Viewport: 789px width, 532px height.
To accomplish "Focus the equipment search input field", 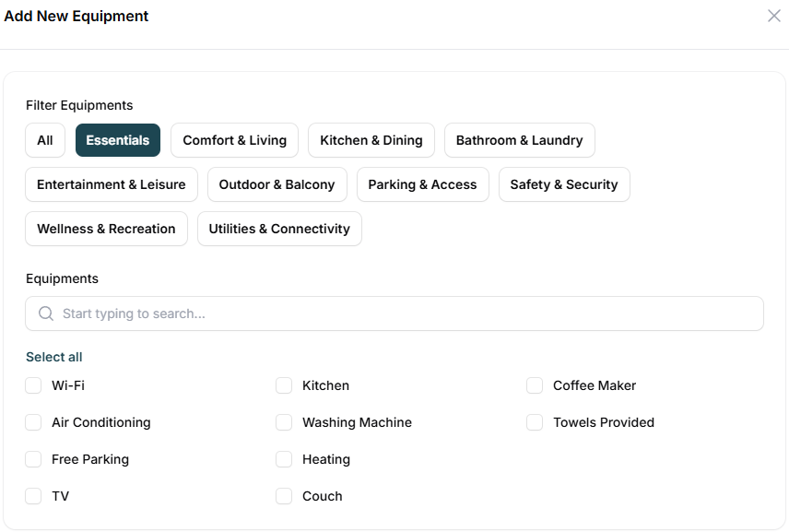I will click(406, 313).
